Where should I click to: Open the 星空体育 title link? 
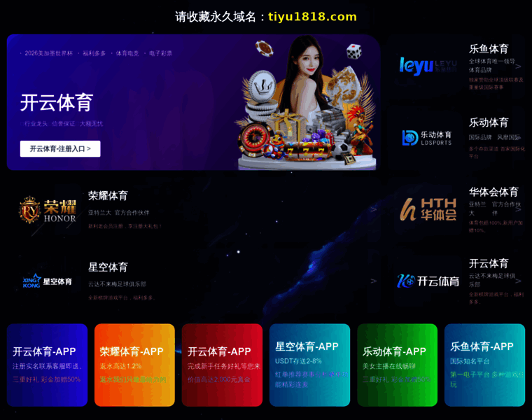108,267
